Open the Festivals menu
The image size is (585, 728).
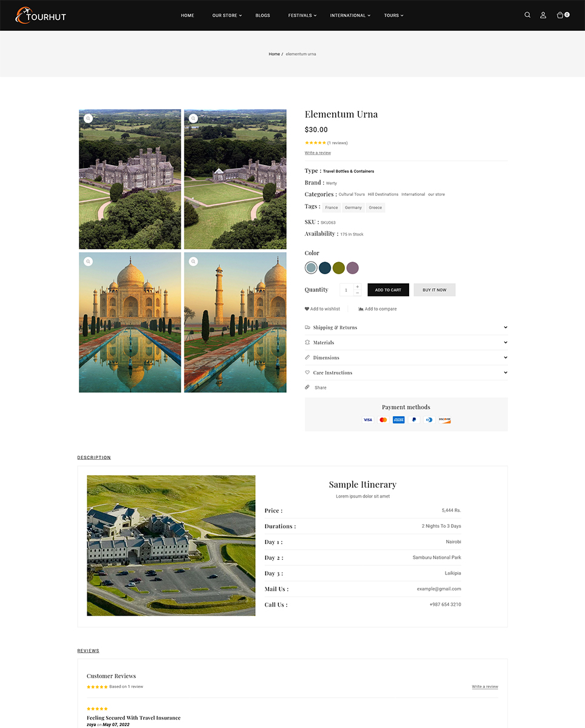(302, 15)
